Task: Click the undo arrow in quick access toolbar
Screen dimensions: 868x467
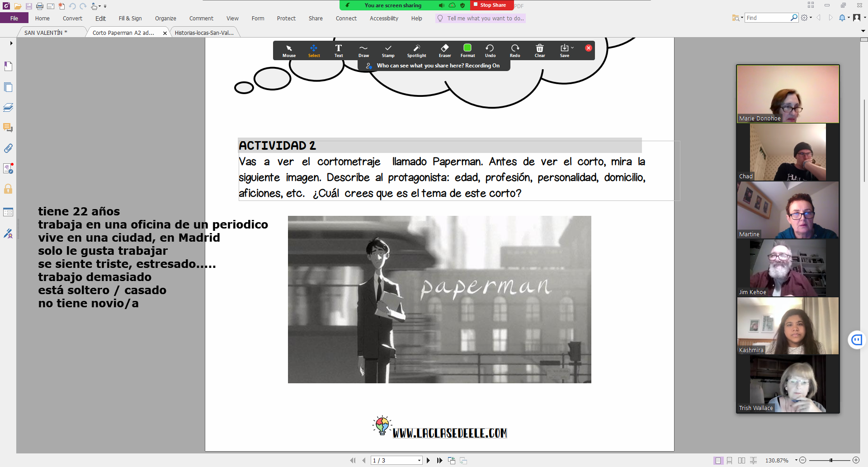Action: [72, 6]
